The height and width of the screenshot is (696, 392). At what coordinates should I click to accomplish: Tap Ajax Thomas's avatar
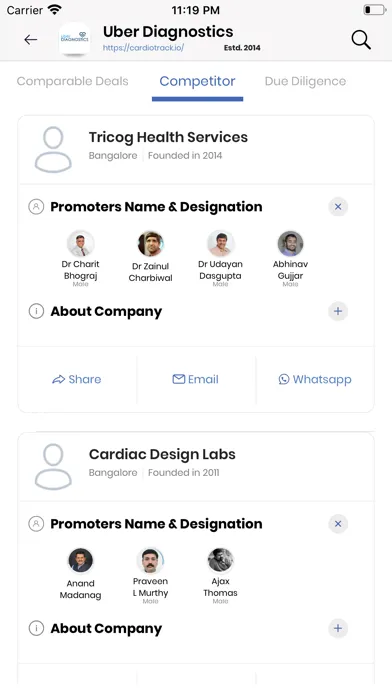click(x=221, y=561)
